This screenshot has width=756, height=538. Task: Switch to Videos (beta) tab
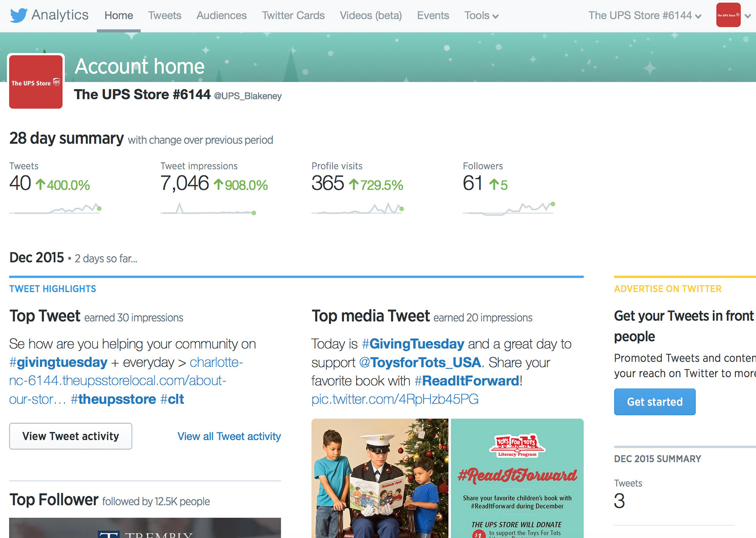pyautogui.click(x=371, y=15)
